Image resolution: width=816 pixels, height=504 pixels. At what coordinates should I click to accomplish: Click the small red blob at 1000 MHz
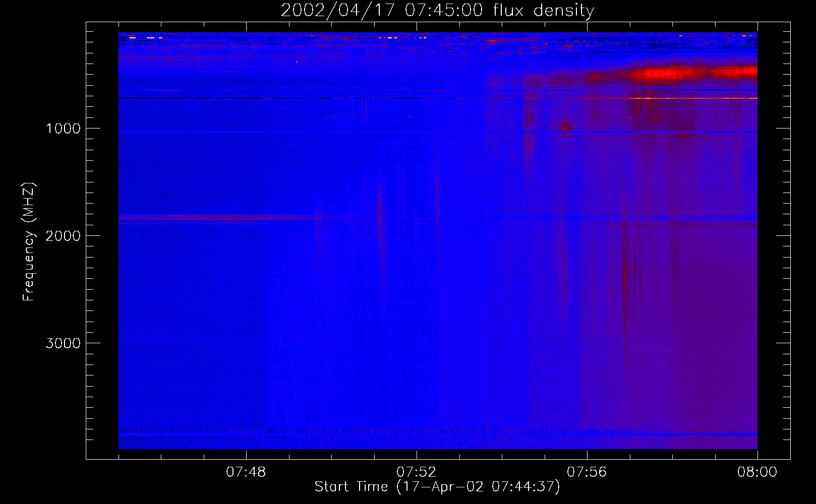point(565,127)
